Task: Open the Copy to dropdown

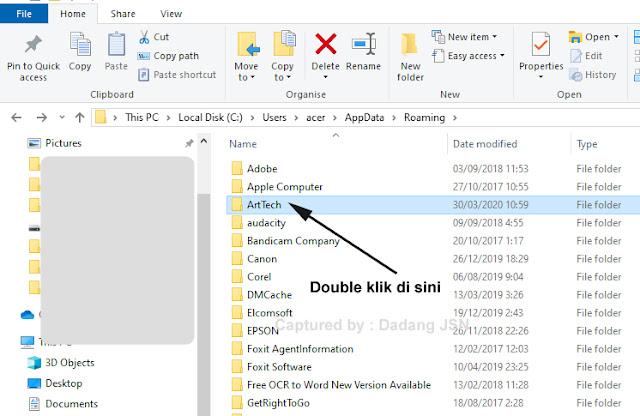Action: (x=282, y=72)
